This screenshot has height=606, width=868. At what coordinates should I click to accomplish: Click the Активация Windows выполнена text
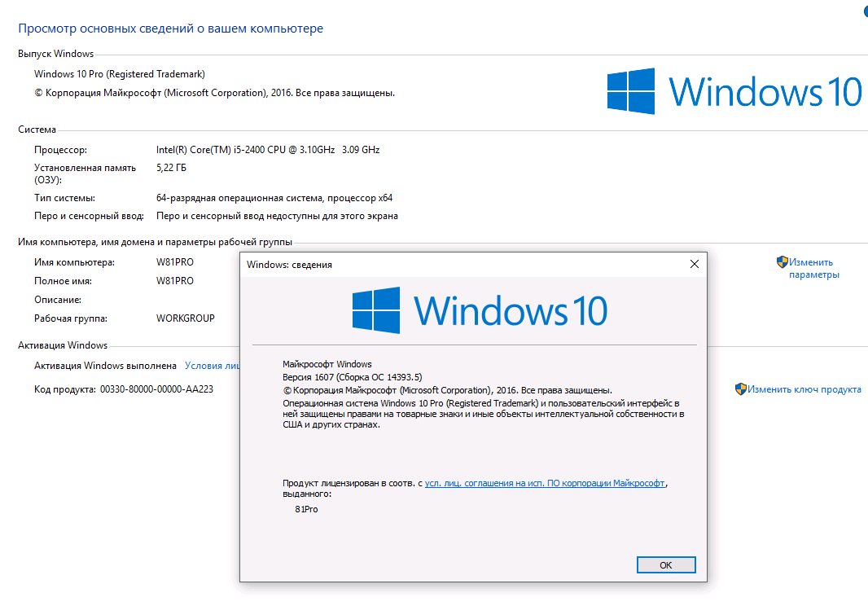(105, 366)
